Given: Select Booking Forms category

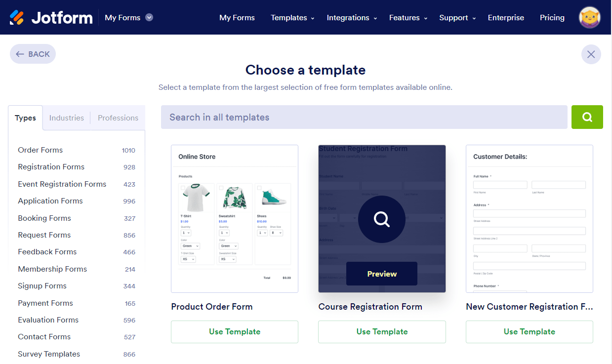Looking at the screenshot, I should 77,218.
